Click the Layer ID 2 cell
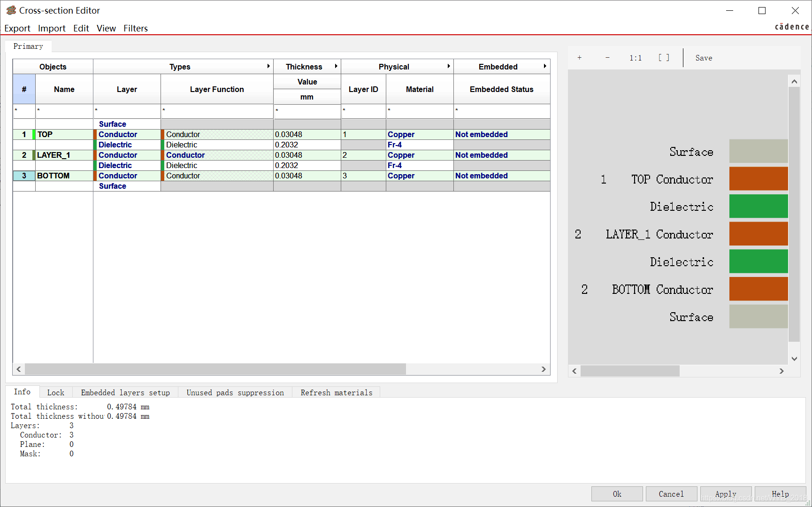812x507 pixels. coord(363,155)
